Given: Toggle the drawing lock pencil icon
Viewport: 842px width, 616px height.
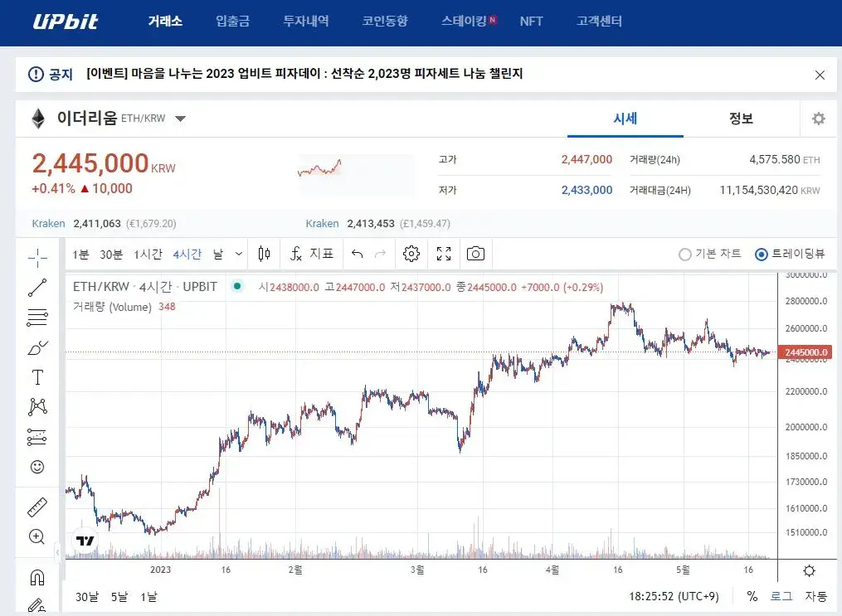Looking at the screenshot, I should tap(37, 606).
